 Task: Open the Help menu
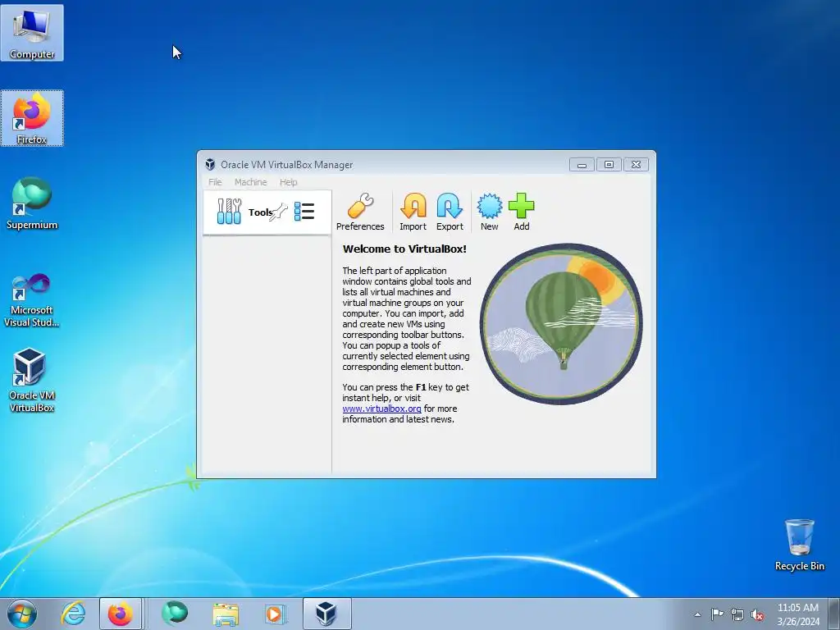[288, 182]
